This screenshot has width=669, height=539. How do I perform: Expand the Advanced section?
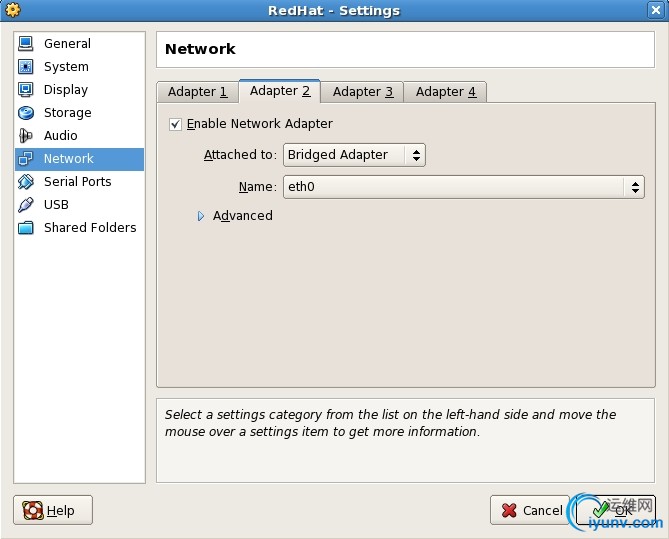click(x=201, y=216)
